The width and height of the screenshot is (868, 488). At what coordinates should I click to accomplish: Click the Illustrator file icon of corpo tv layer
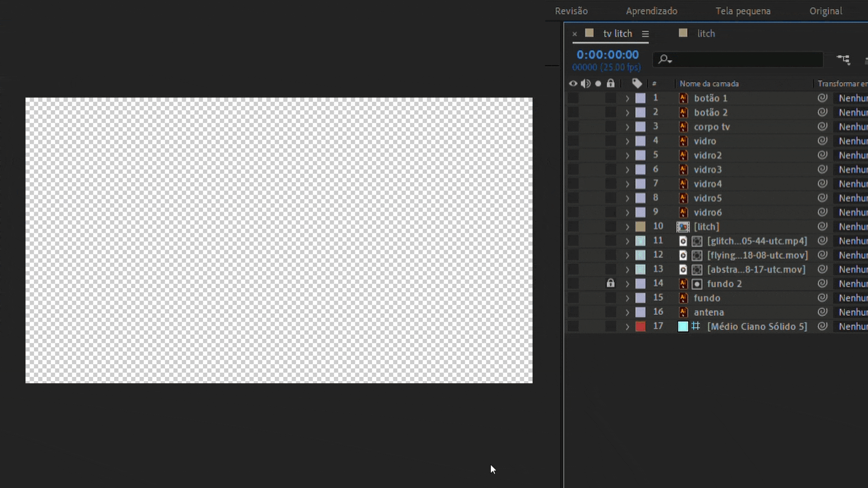click(x=684, y=127)
